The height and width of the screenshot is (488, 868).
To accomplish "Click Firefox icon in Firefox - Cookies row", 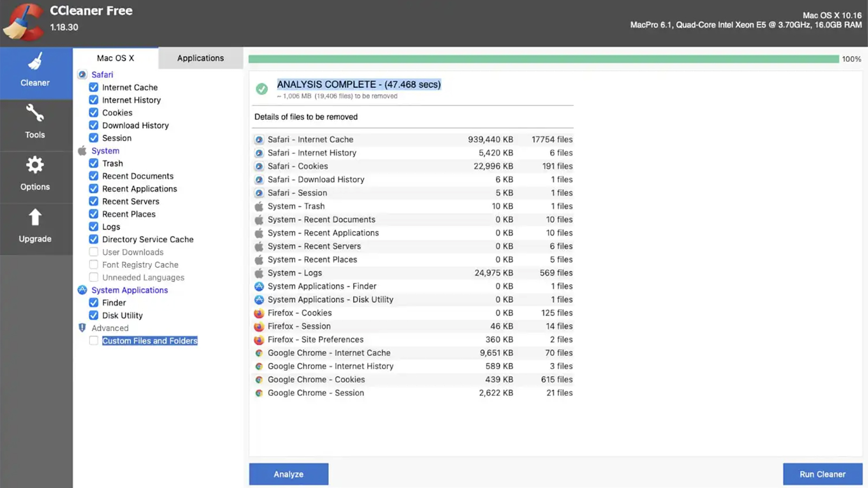I will point(259,313).
